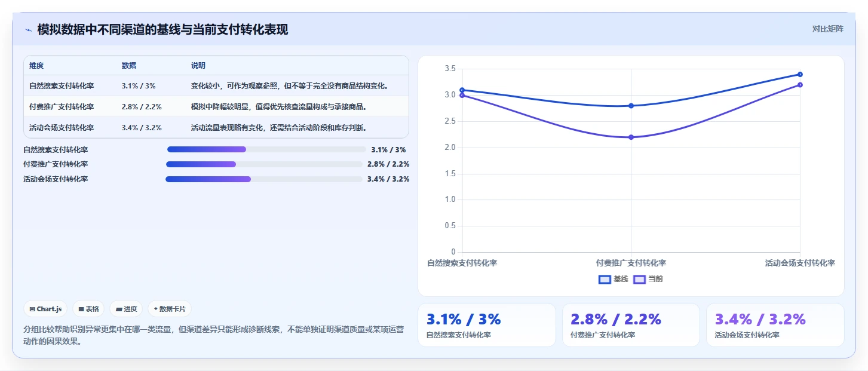This screenshot has height=371, width=868.
Task: Toggle the 基线 legend item in the chart
Action: (613, 279)
